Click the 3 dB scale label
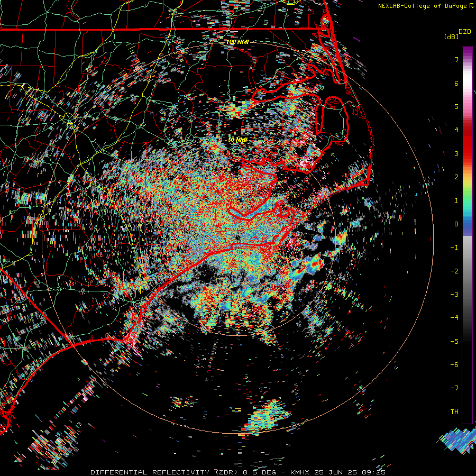 456,153
